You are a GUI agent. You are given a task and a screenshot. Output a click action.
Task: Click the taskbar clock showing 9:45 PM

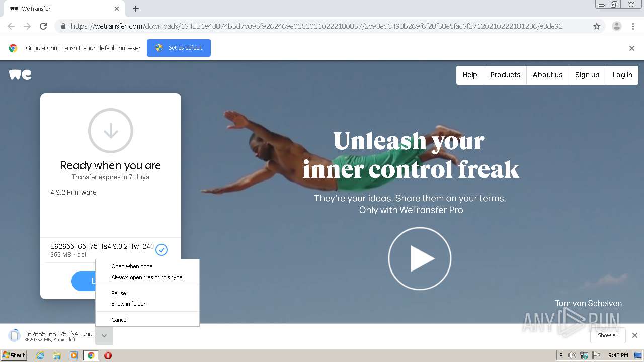tap(618, 355)
